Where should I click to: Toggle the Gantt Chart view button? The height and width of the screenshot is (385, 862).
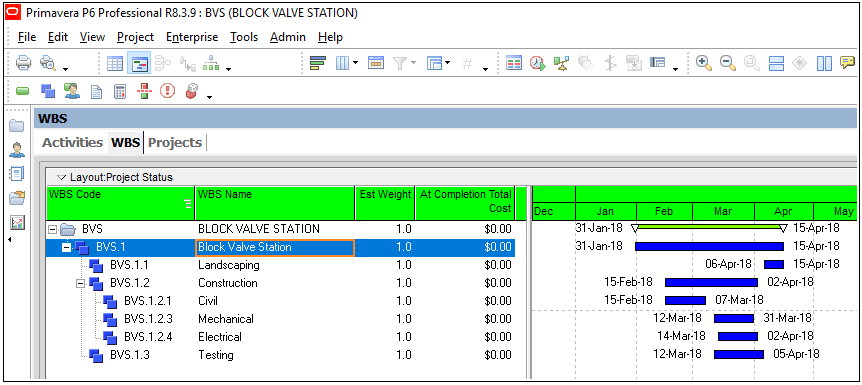[x=139, y=63]
